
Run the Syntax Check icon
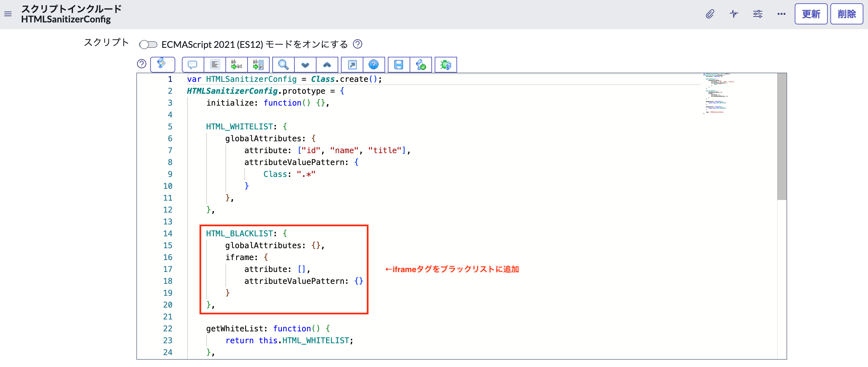click(x=421, y=64)
